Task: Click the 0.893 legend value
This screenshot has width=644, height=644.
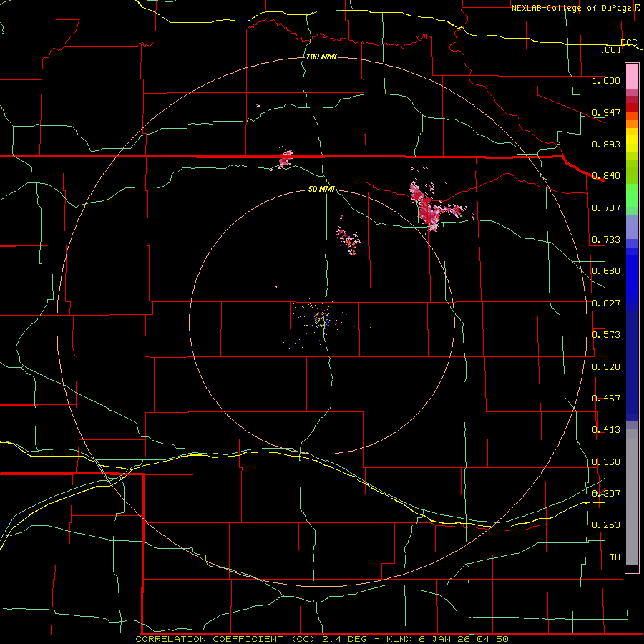Action: click(606, 144)
